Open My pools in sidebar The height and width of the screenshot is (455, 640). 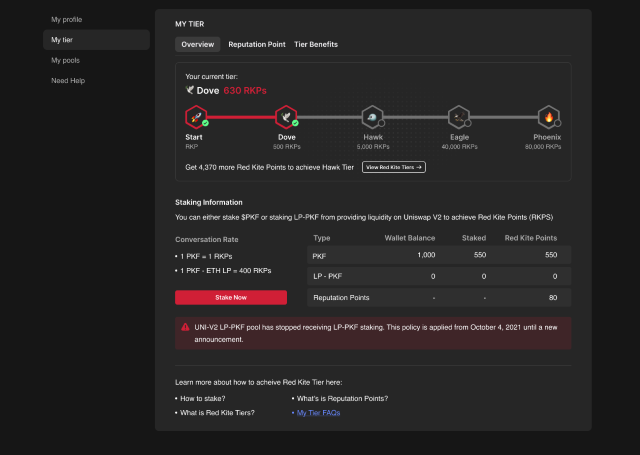pos(65,60)
